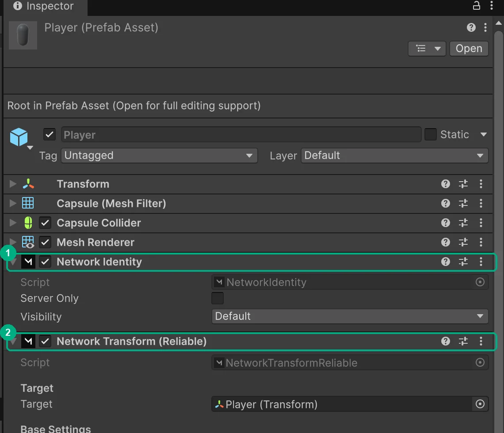Viewport: 504px width, 433px height.
Task: Open Mesh Renderer help reference
Action: [446, 242]
